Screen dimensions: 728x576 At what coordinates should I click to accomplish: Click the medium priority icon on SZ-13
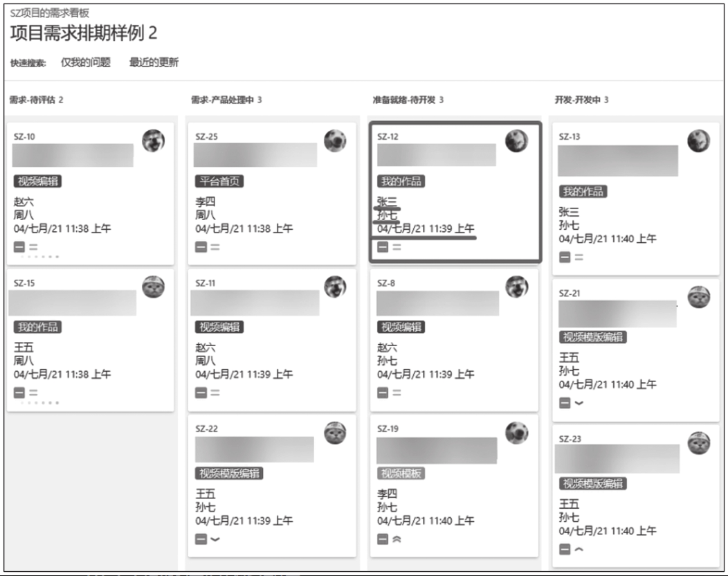(579, 258)
